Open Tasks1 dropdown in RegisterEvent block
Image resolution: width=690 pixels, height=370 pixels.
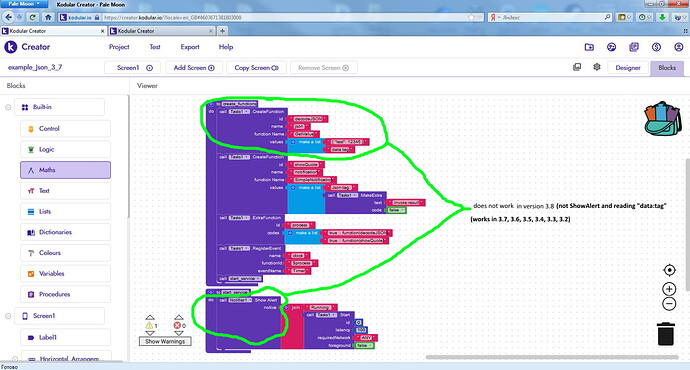(x=239, y=248)
